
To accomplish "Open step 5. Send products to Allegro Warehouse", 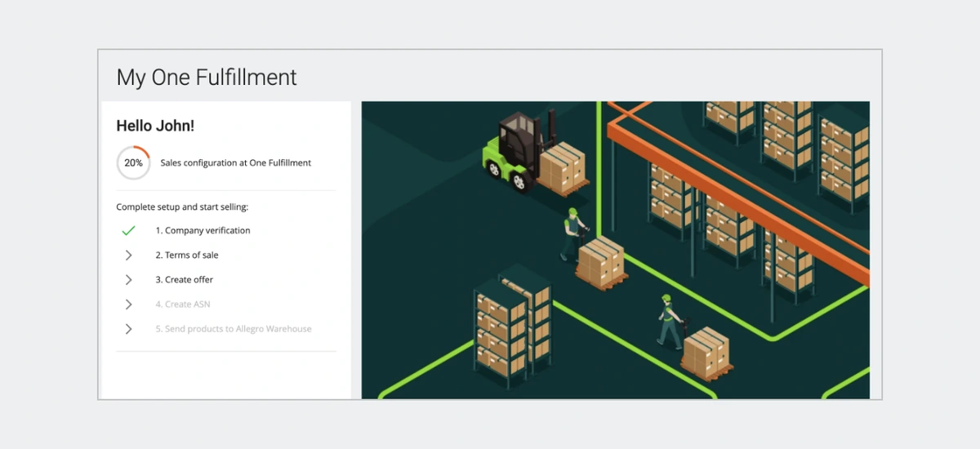I will point(234,329).
